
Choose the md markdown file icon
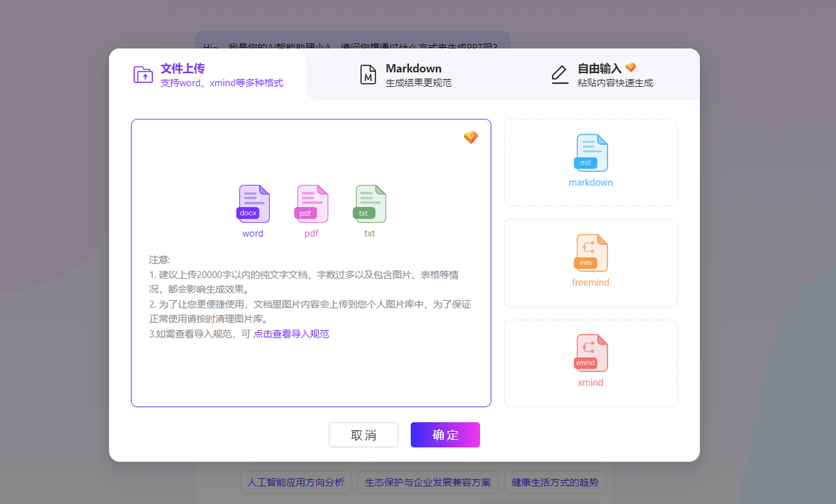[591, 153]
